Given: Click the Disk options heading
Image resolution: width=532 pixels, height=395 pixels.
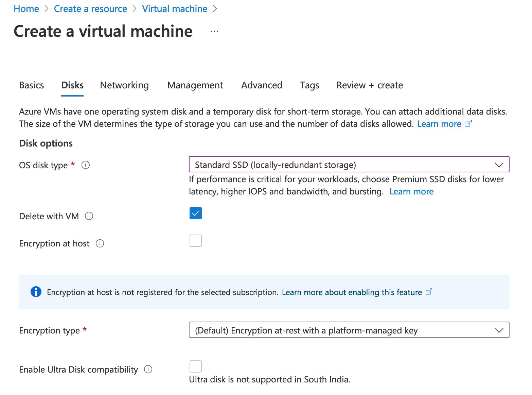Looking at the screenshot, I should pyautogui.click(x=46, y=143).
